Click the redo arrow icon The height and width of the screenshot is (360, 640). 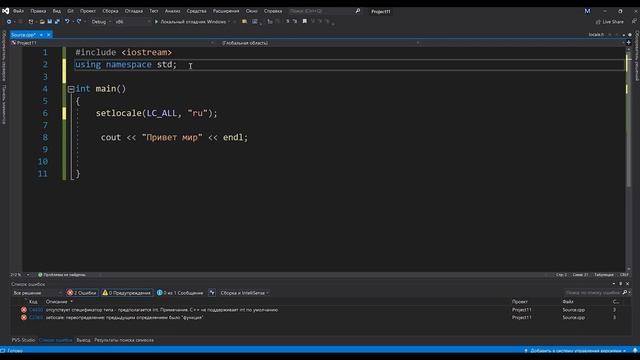tap(79, 22)
